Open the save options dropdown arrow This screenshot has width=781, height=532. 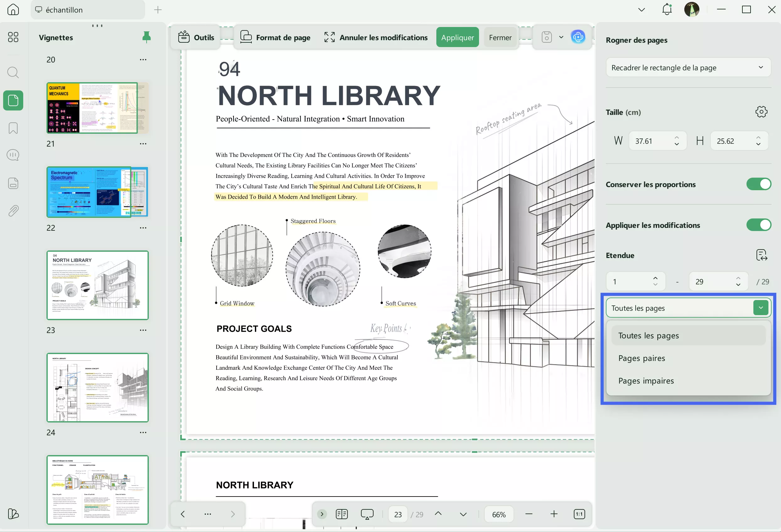(x=561, y=37)
